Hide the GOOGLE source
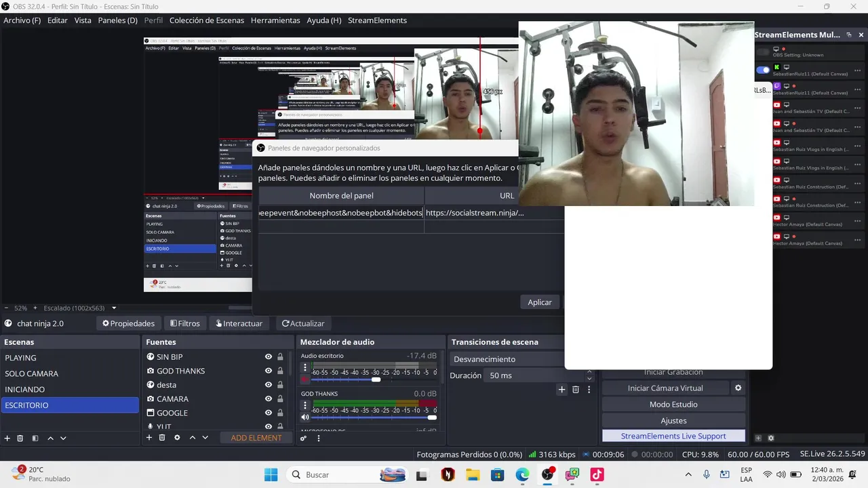The height and width of the screenshot is (488, 868). point(269,413)
